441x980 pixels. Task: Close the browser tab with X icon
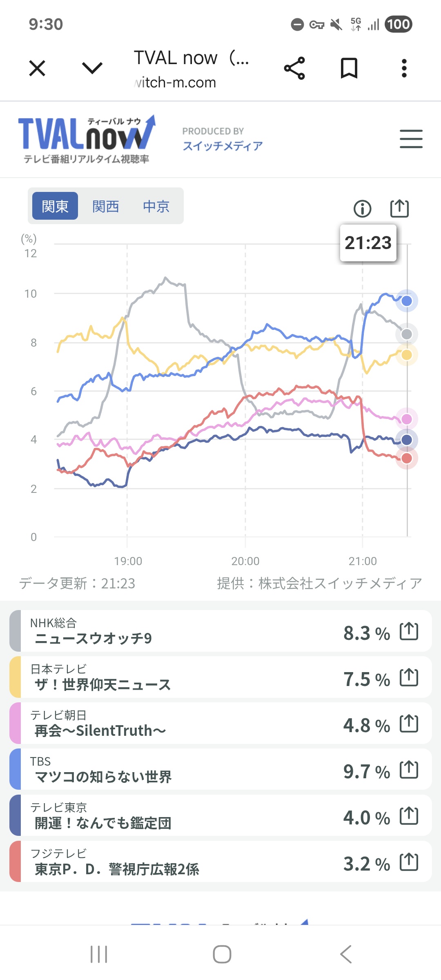click(x=37, y=68)
